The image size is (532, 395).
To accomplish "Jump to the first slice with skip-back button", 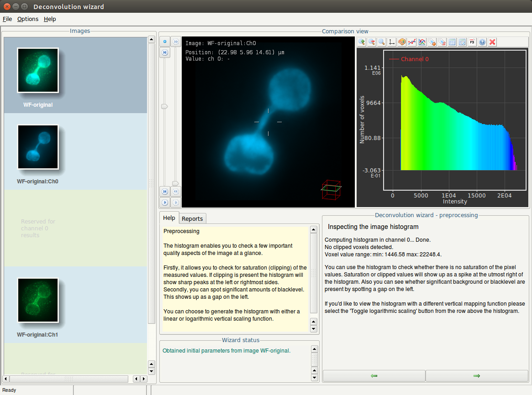I will click(x=165, y=191).
